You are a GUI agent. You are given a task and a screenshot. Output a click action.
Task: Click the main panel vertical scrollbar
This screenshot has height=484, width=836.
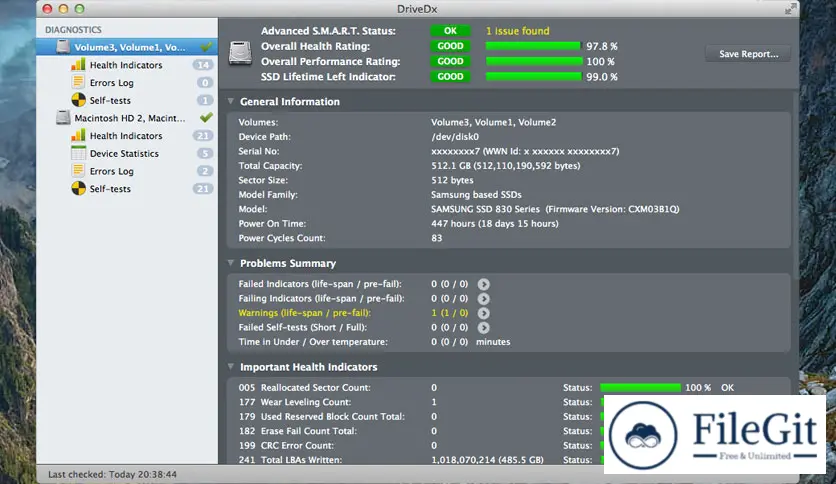pos(795,187)
